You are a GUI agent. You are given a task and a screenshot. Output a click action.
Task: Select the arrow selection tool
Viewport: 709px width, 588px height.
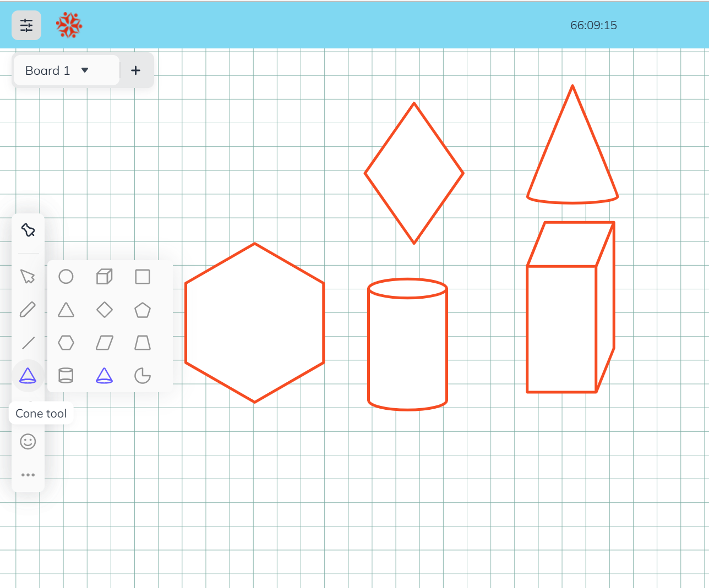(x=28, y=277)
